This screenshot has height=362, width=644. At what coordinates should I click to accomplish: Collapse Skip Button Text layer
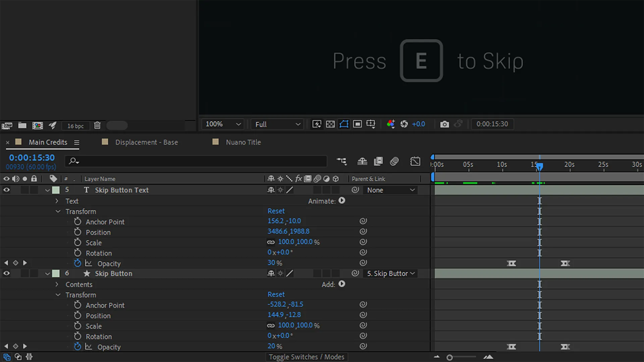pyautogui.click(x=47, y=190)
